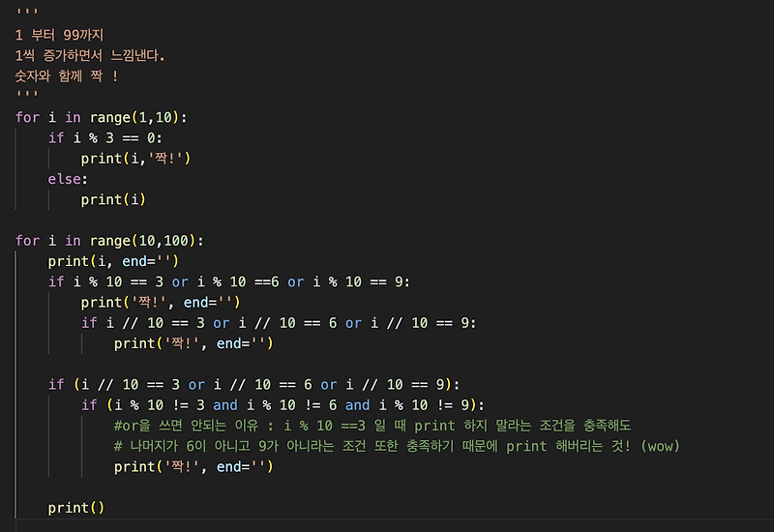Viewport: 774px width, 532px height.
Task: Click the second print('짝!', end='') under the nested // condition
Action: [193, 343]
